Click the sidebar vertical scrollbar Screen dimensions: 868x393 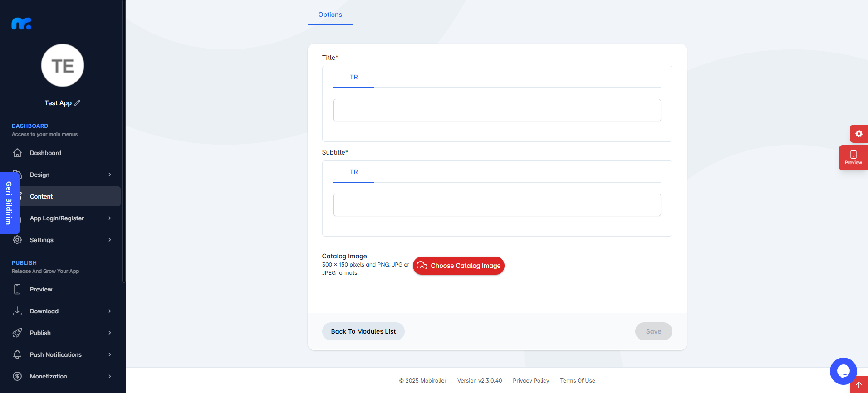123,141
